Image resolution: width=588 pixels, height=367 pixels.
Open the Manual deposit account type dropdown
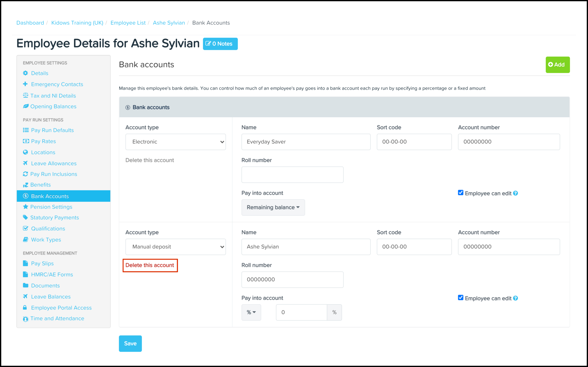[175, 247]
